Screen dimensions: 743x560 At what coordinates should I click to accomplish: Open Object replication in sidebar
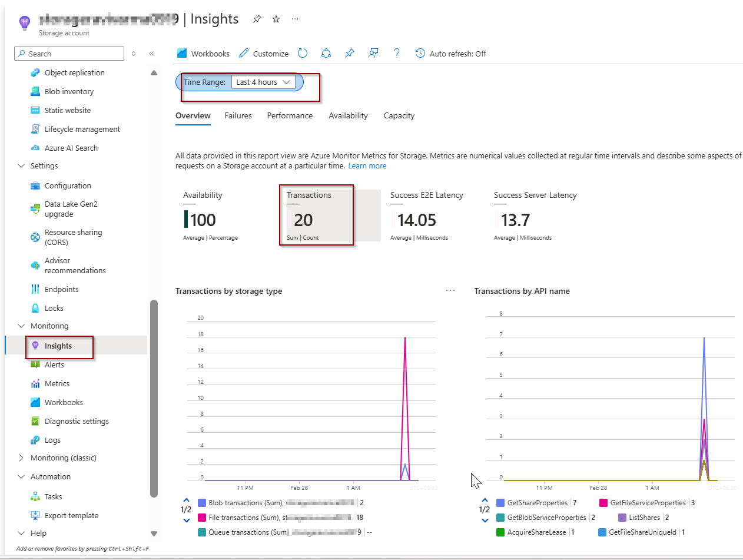75,73
